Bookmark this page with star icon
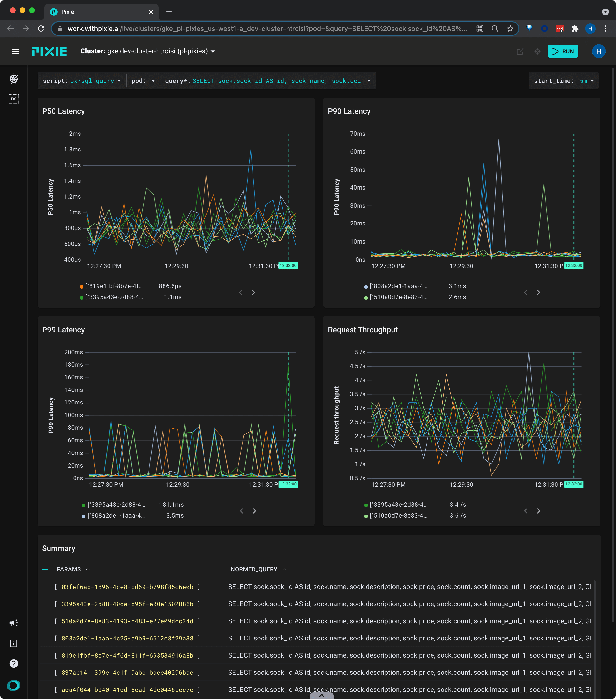 pos(510,29)
